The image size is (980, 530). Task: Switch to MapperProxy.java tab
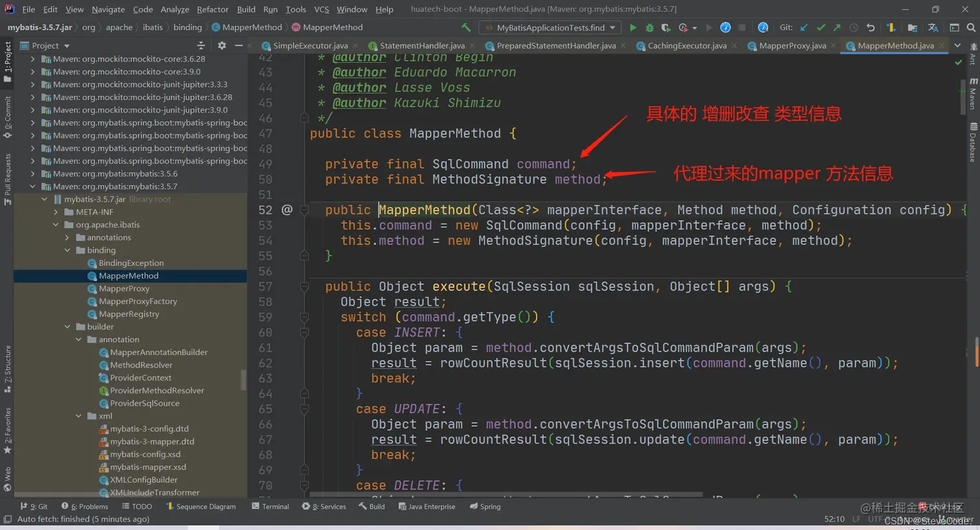tap(792, 45)
